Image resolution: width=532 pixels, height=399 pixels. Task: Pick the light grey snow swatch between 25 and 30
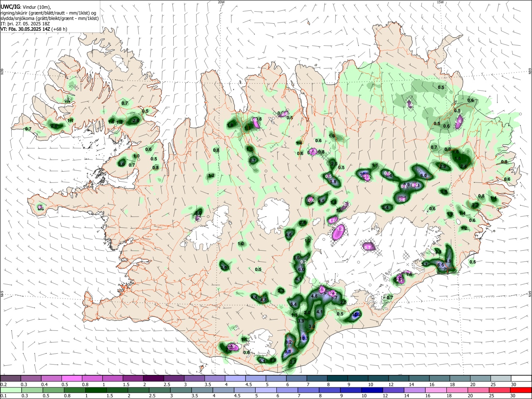(501, 378)
